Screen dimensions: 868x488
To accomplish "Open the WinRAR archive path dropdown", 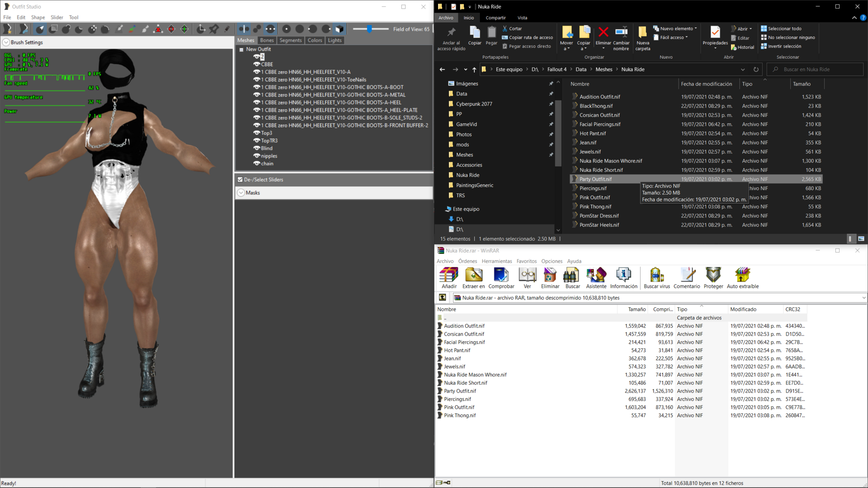I will point(863,298).
